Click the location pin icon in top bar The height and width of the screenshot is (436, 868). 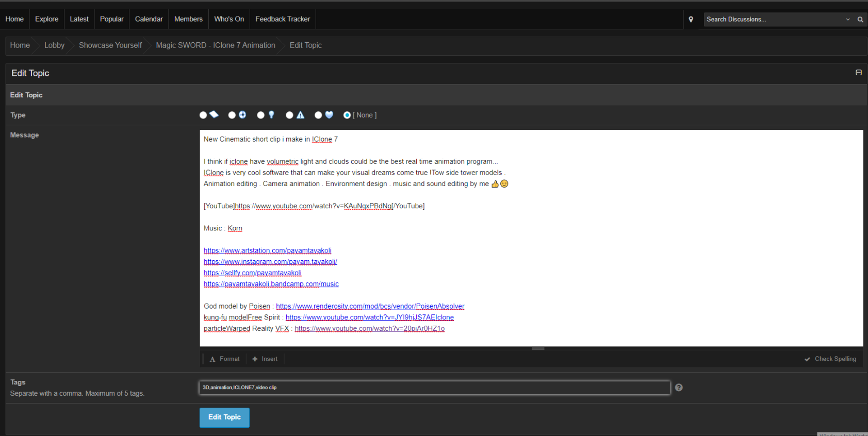(691, 19)
